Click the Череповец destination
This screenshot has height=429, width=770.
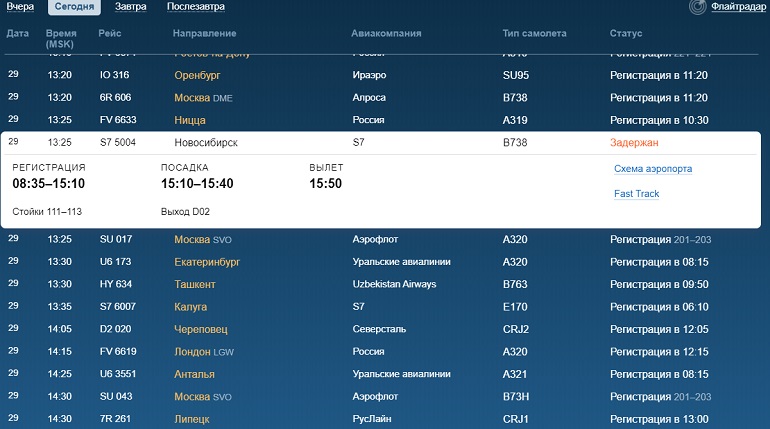[x=200, y=329]
